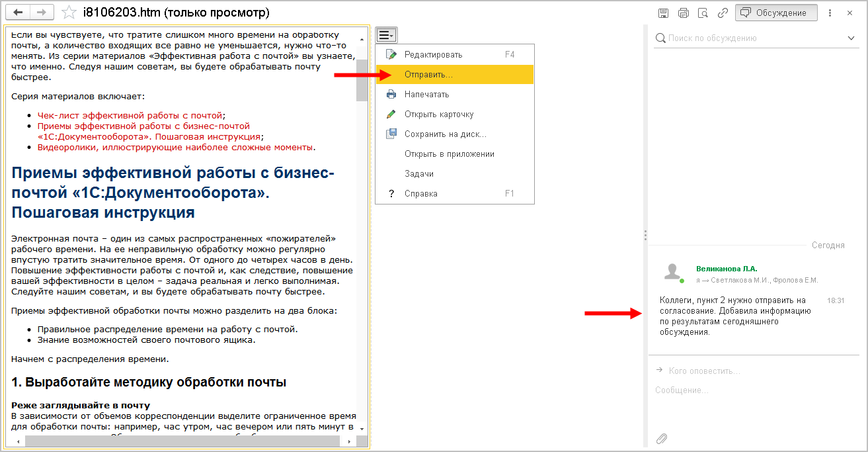This screenshot has height=452, width=868.
Task: Click the save diskette icon in title bar
Action: tap(664, 13)
